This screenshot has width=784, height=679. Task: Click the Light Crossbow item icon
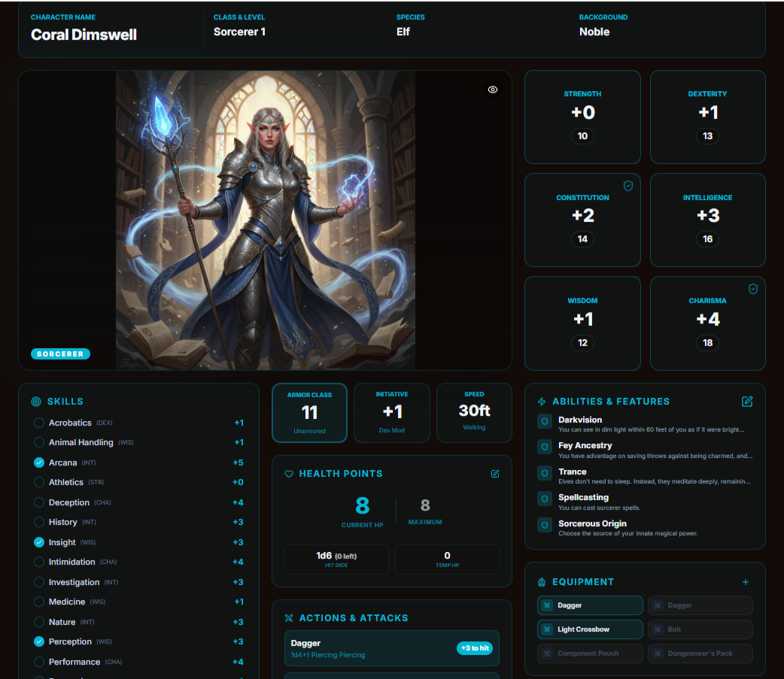(547, 629)
